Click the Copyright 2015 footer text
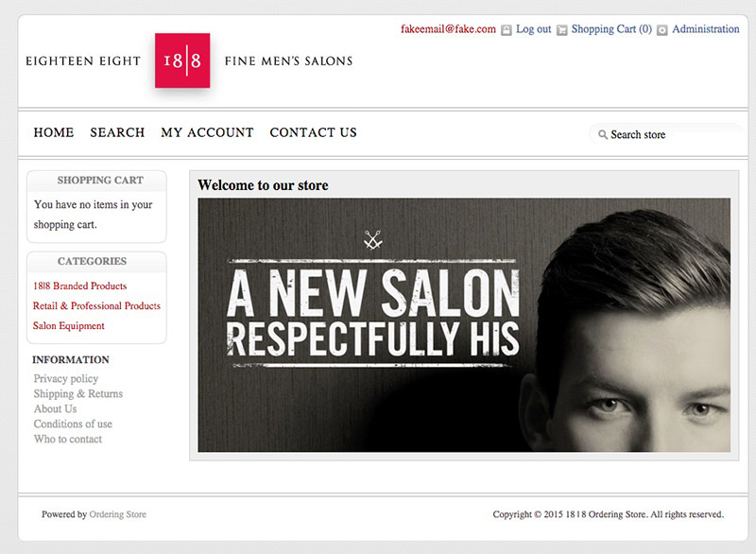 tap(608, 514)
